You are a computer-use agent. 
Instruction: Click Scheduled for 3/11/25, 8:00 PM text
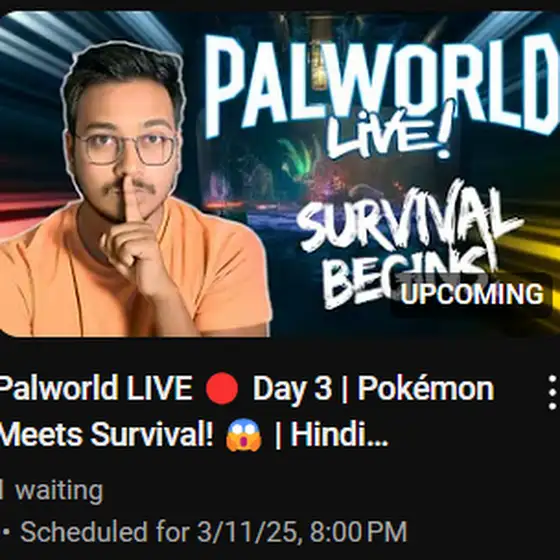pyautogui.click(x=214, y=532)
